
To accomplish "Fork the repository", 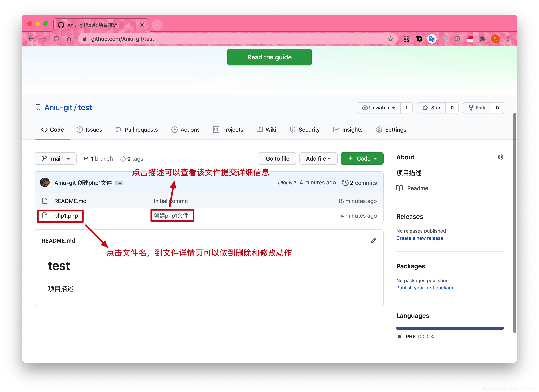I will (477, 108).
